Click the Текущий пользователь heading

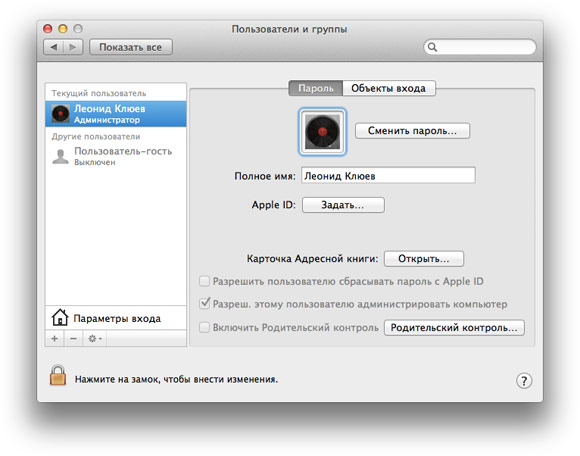click(99, 93)
